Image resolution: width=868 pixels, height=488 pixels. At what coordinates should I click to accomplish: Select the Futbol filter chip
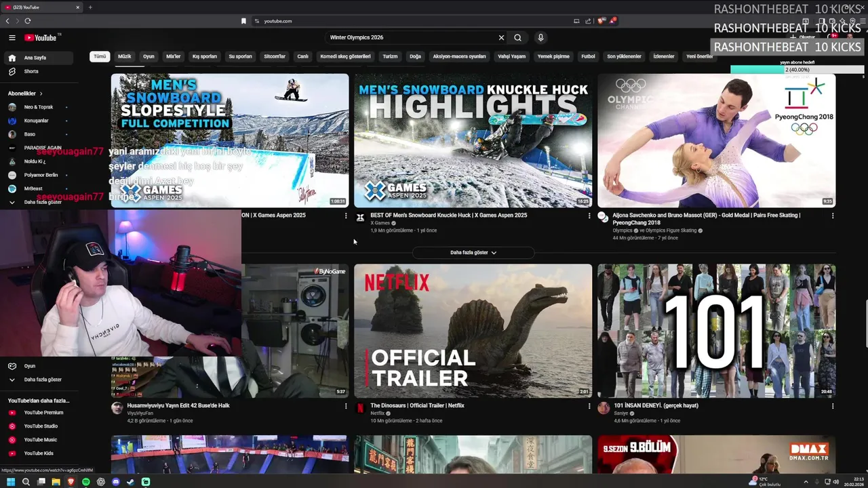588,56
